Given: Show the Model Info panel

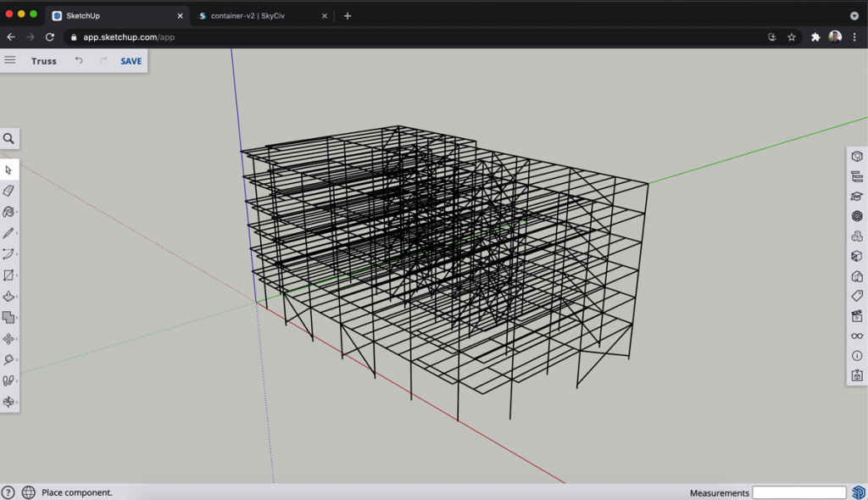Looking at the screenshot, I should tap(857, 356).
